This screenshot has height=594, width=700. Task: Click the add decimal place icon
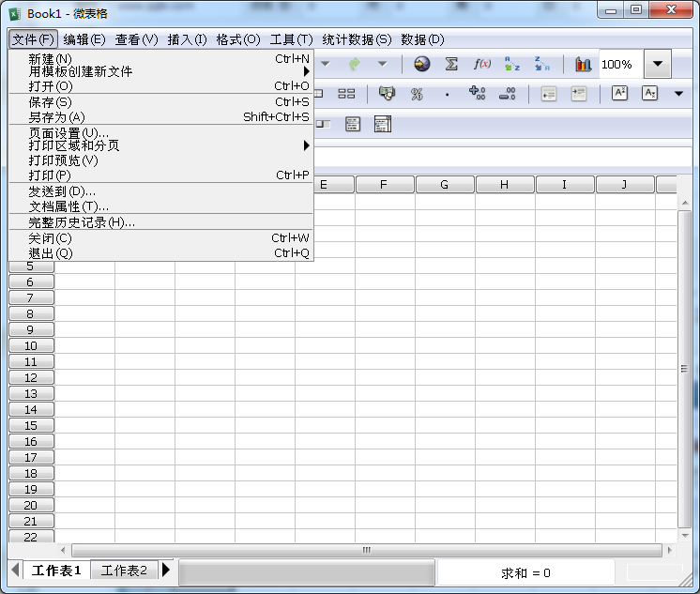pos(477,94)
